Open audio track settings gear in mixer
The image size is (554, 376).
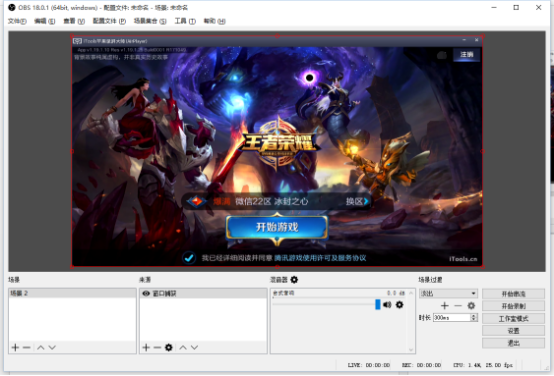click(399, 305)
